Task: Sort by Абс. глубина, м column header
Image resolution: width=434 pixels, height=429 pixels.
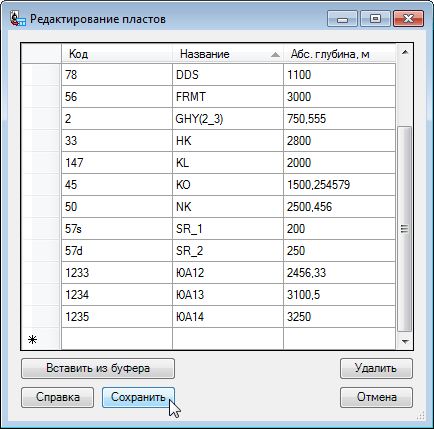Action: click(339, 53)
